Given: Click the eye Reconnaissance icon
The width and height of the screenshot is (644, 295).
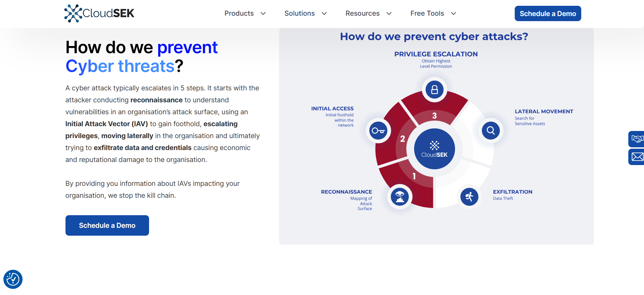Looking at the screenshot, I should coord(400,196).
